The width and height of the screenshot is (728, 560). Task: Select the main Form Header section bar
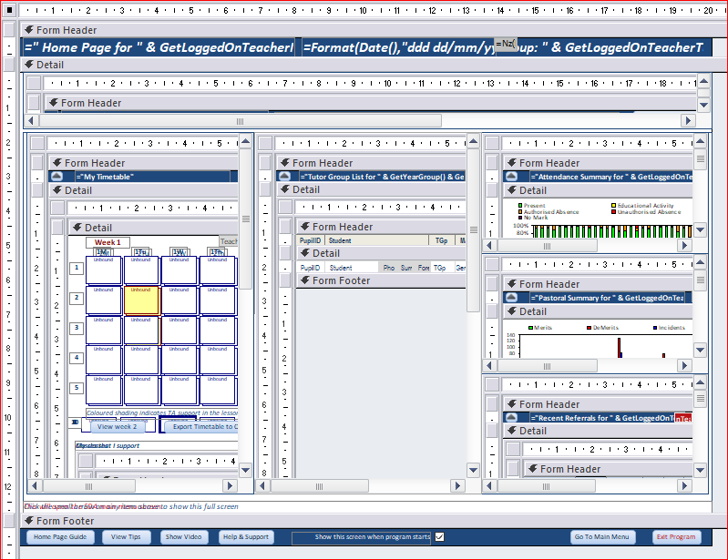[x=374, y=30]
